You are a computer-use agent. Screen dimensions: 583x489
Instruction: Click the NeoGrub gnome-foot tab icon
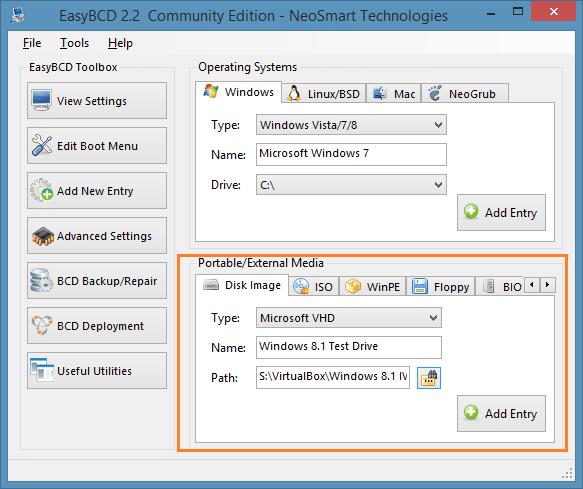434,93
